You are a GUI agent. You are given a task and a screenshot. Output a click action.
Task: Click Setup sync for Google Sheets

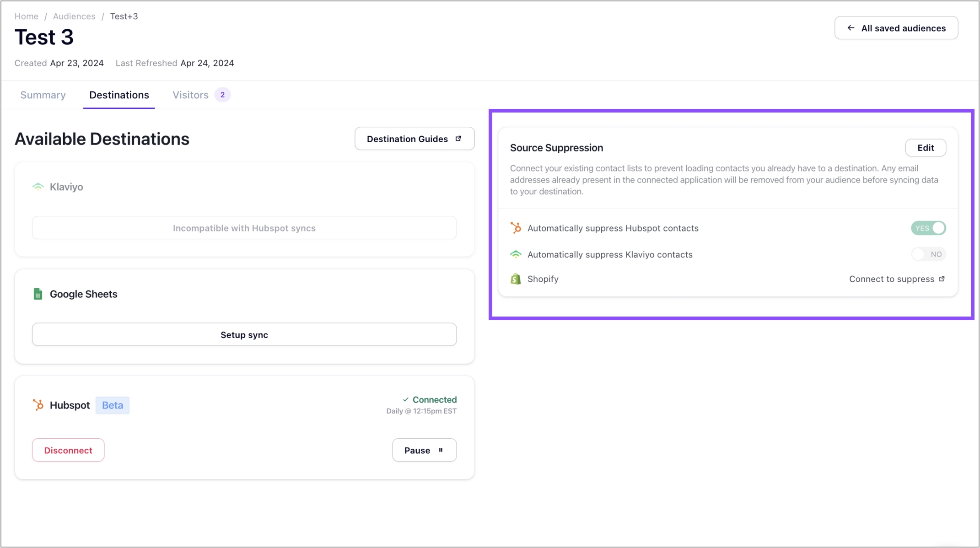pyautogui.click(x=244, y=335)
